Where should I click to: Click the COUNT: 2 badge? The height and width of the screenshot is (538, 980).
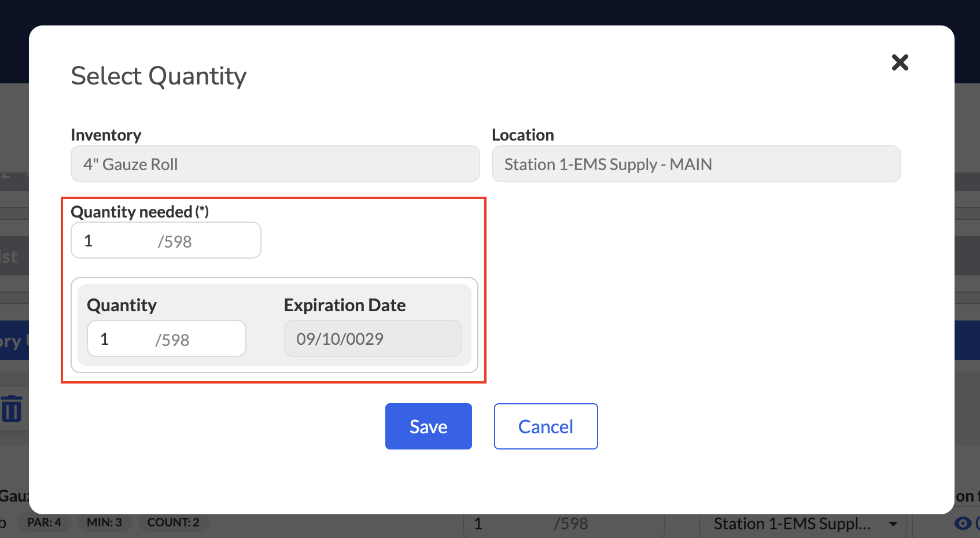click(x=173, y=522)
